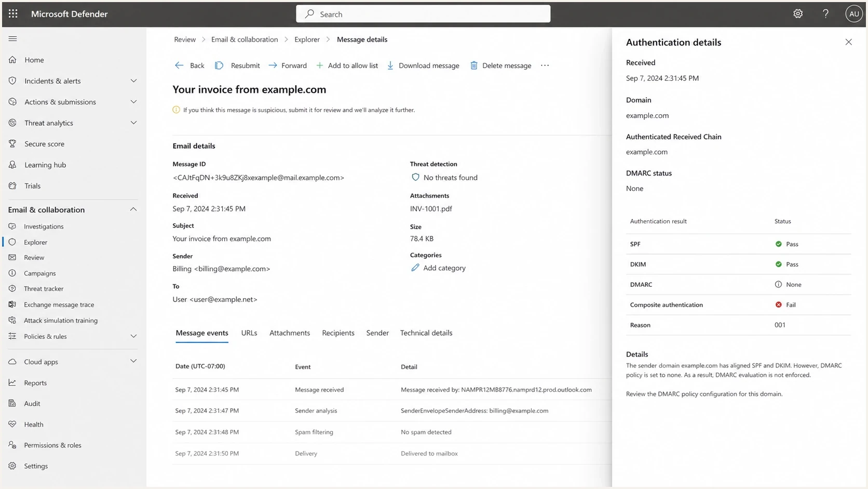Open settings gear in top bar

tap(798, 14)
